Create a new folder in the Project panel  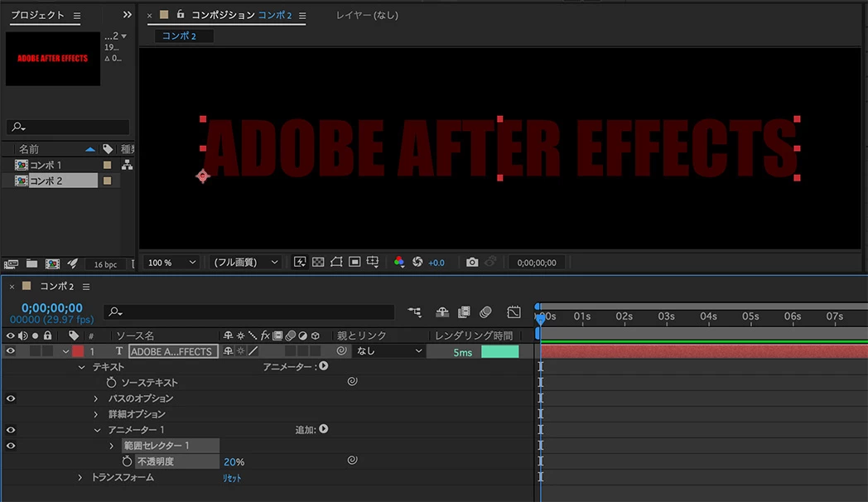click(x=31, y=264)
